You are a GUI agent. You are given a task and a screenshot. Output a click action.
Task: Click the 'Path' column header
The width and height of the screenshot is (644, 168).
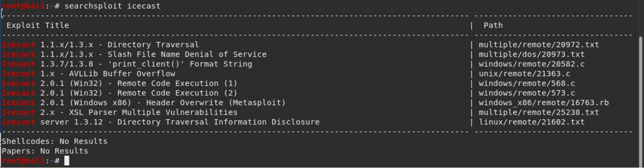pyautogui.click(x=493, y=26)
